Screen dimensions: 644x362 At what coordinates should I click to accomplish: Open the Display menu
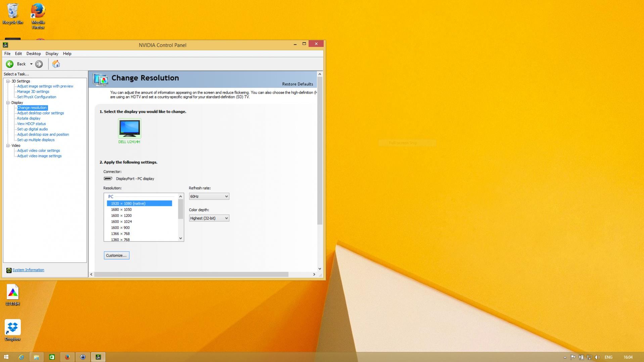(x=52, y=54)
